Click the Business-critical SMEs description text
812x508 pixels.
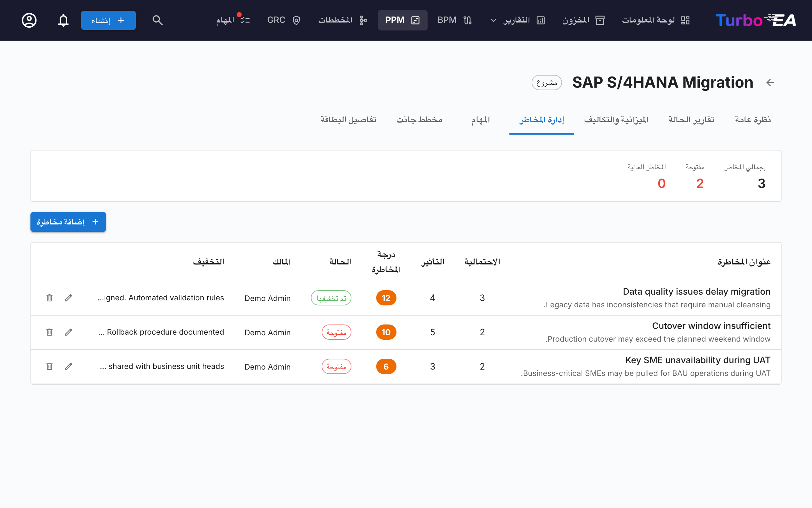[645, 373]
